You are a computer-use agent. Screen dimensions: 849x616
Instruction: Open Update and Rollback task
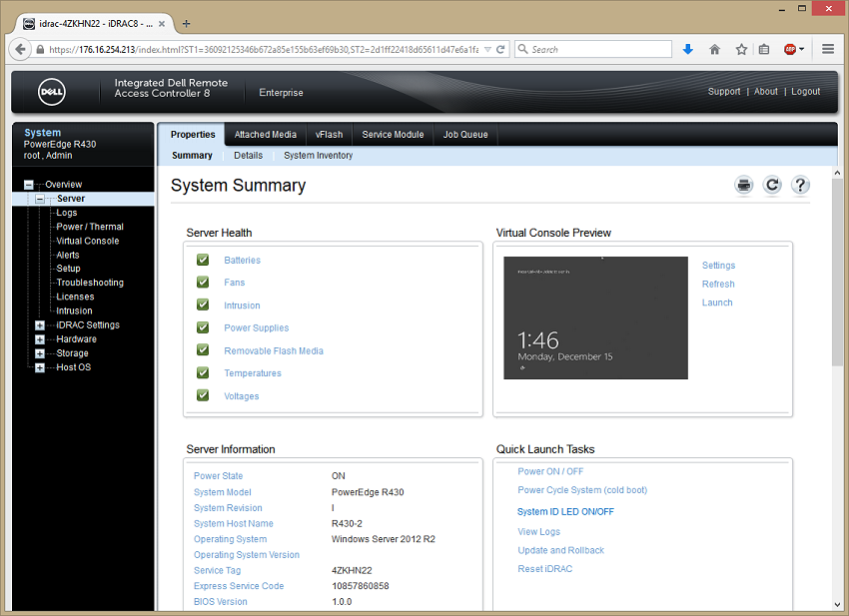[x=561, y=550]
